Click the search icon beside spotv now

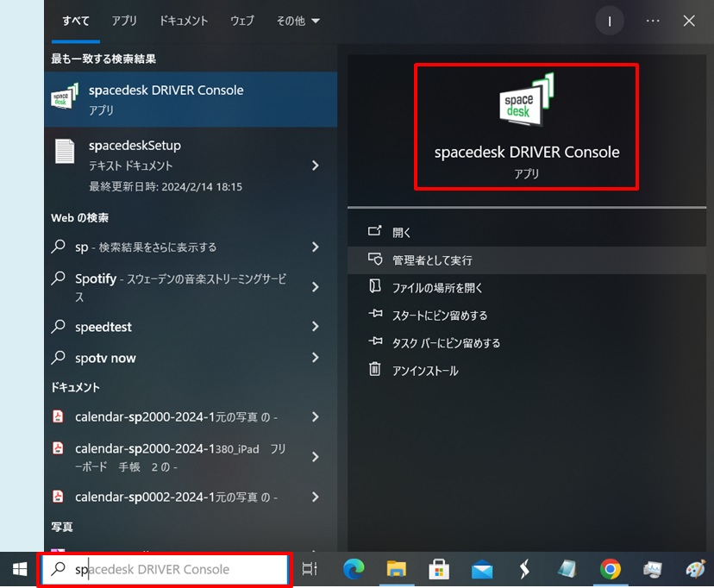tap(59, 357)
